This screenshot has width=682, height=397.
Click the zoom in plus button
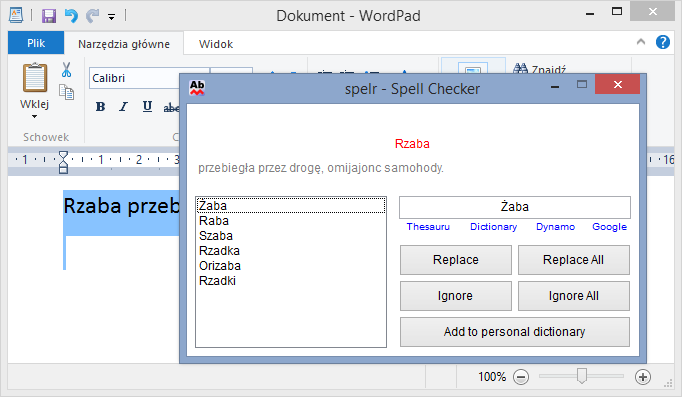pos(643,377)
